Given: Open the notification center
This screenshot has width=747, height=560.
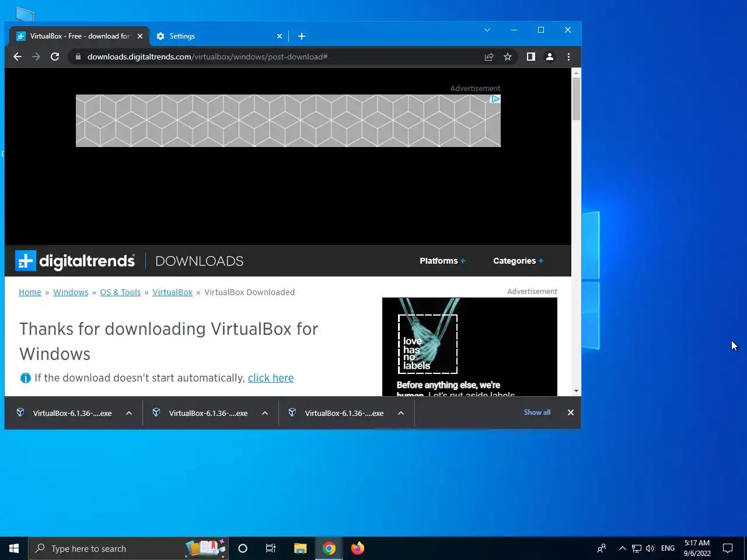Looking at the screenshot, I should (x=728, y=548).
